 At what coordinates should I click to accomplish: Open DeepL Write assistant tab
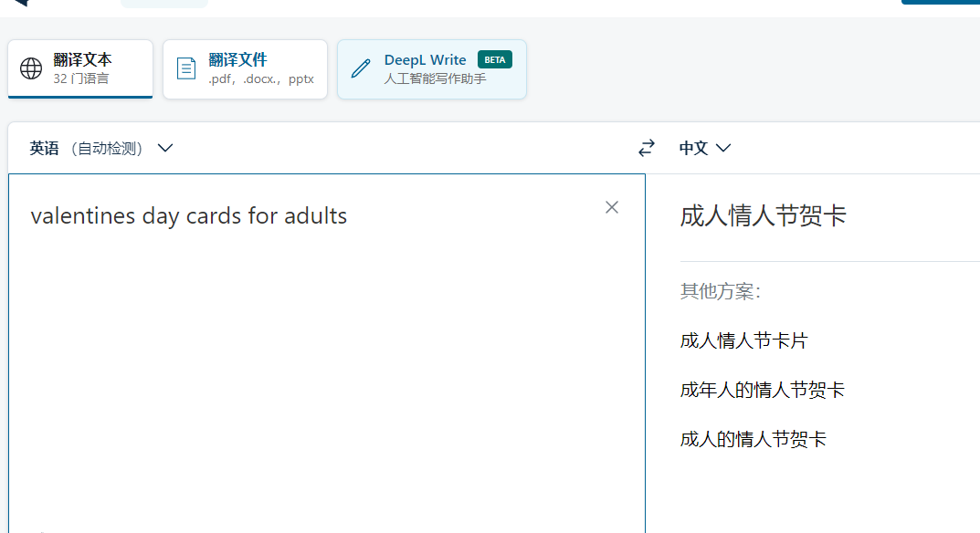tap(432, 68)
